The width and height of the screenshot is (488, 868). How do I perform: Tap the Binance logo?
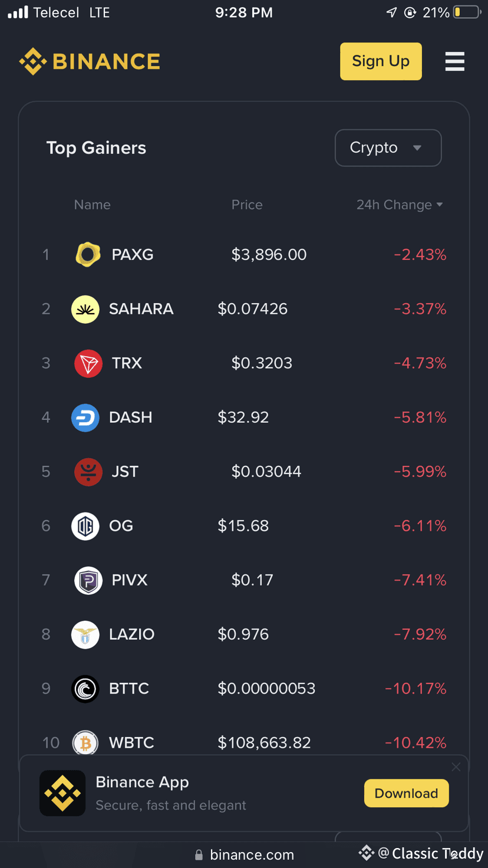point(90,61)
